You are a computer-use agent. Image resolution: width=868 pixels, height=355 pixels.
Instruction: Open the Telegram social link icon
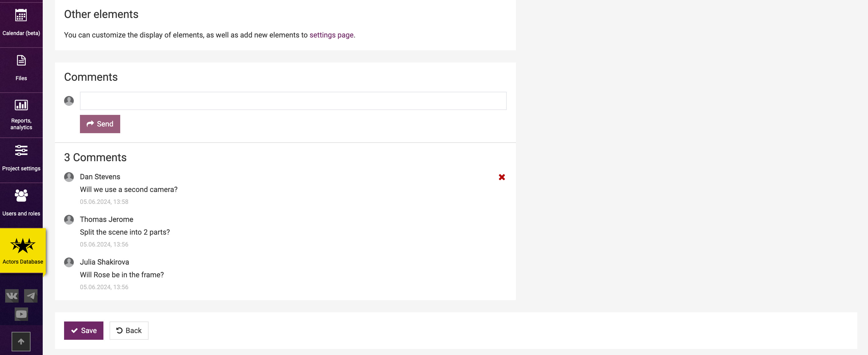pos(31,296)
